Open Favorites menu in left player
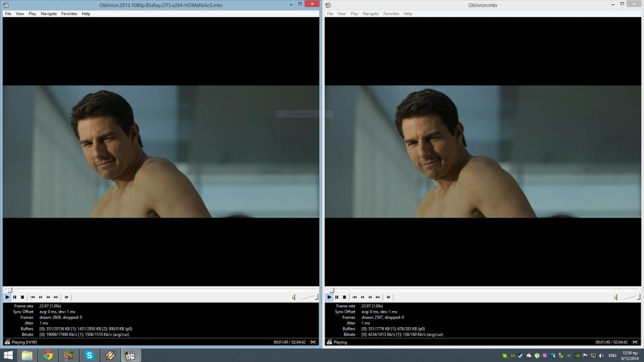This screenshot has width=644, height=362. point(69,14)
